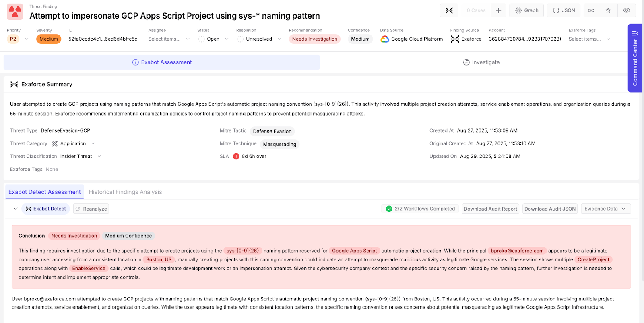Click the bproko@exaforce.com principal tag
Screen dimensions: 644x323
coord(517,251)
